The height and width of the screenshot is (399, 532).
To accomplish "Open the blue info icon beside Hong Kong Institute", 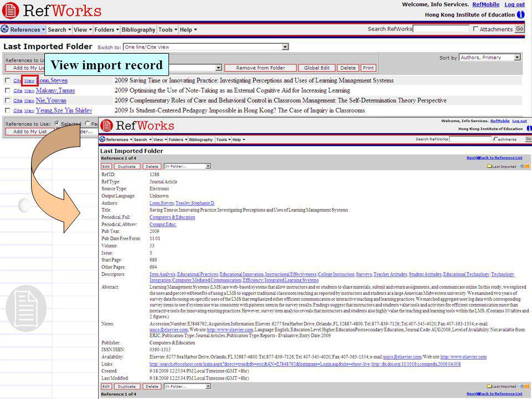I will 520,14.
